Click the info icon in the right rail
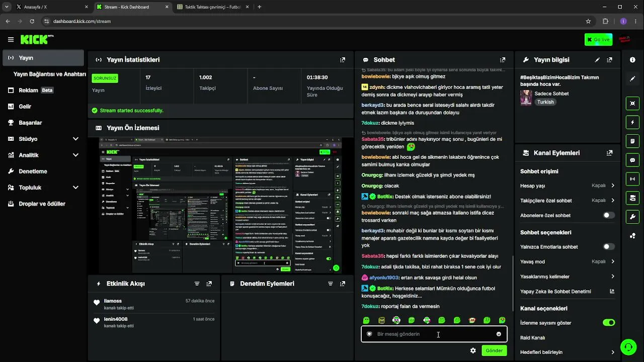644x362 pixels. pos(632,60)
